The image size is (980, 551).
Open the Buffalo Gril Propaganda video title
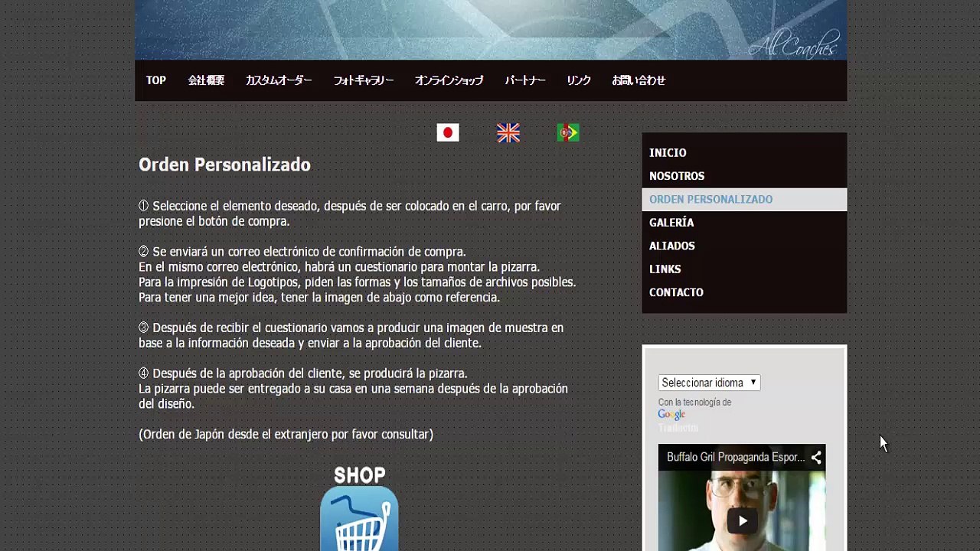[736, 458]
